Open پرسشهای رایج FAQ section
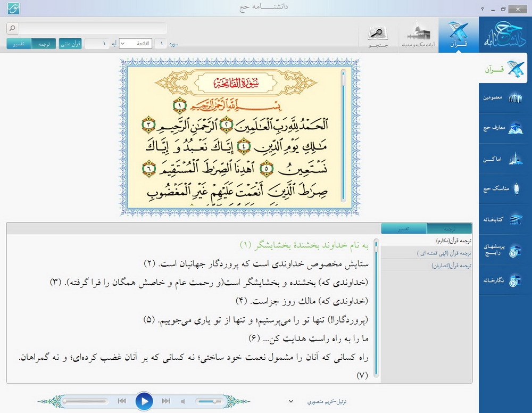 (x=503, y=250)
